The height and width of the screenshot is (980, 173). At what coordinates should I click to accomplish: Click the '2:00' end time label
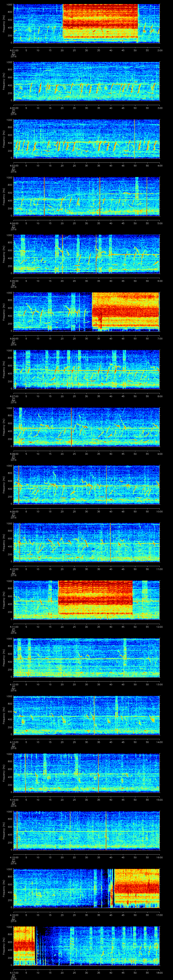point(160,50)
